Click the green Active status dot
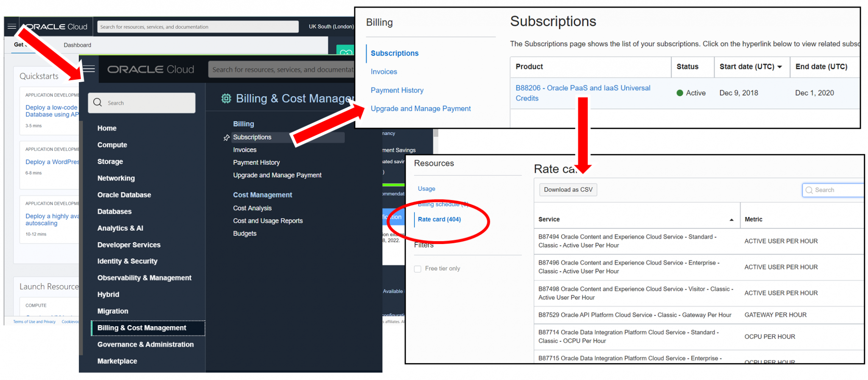Screen dimensions: 868x380 680,93
